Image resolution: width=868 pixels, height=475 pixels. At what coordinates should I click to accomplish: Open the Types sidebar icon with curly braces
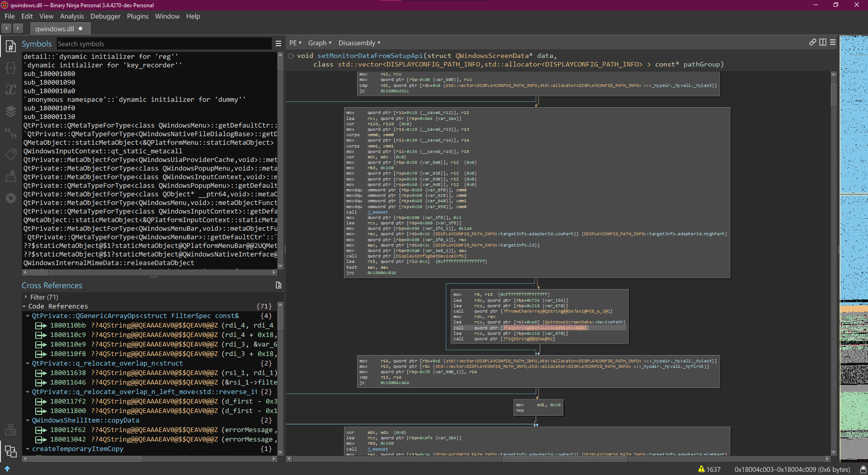coord(10,68)
